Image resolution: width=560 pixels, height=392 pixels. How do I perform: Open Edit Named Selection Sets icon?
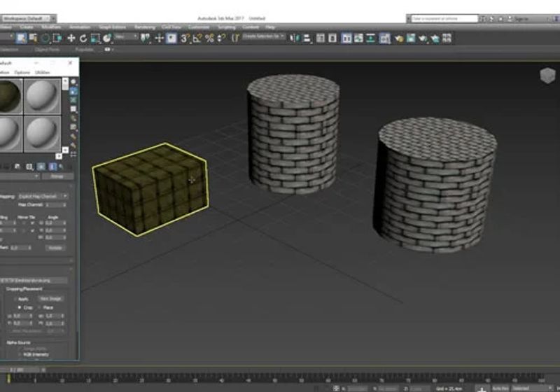(235, 38)
